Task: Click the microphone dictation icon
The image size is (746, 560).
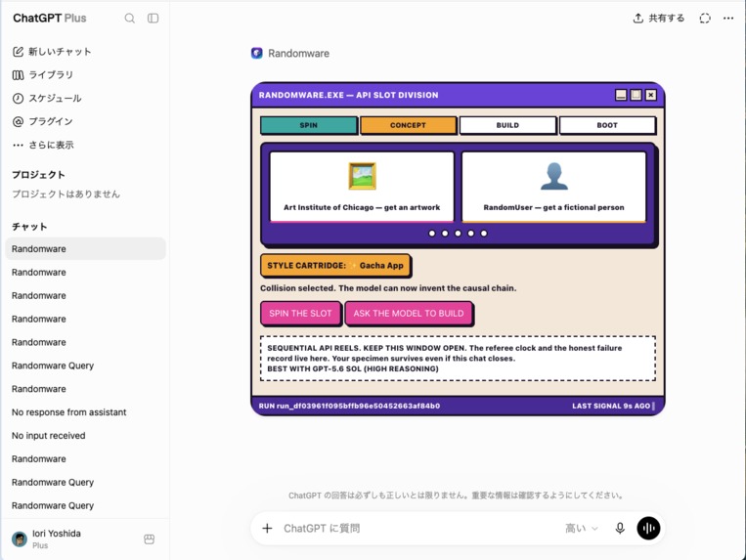Action: click(x=620, y=528)
